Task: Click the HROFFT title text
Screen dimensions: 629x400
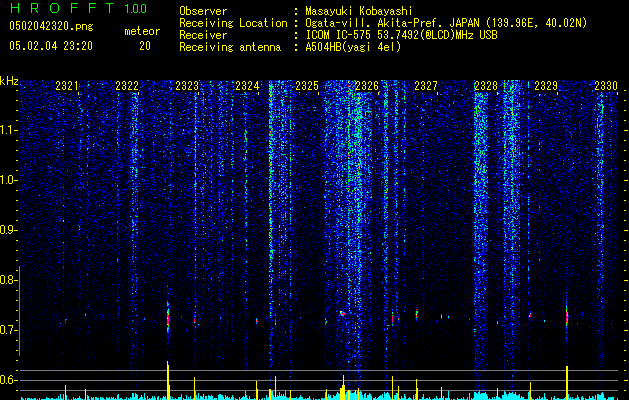Action: (62, 8)
